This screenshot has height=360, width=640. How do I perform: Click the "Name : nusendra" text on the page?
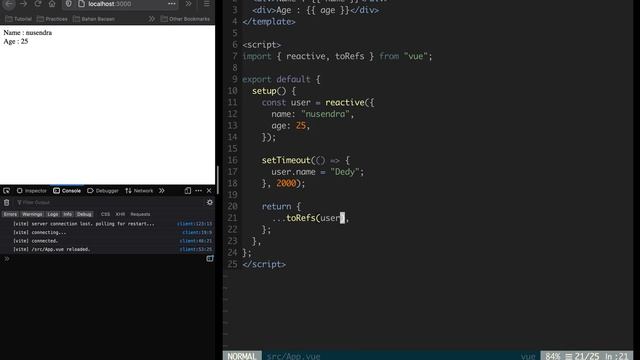click(27, 33)
